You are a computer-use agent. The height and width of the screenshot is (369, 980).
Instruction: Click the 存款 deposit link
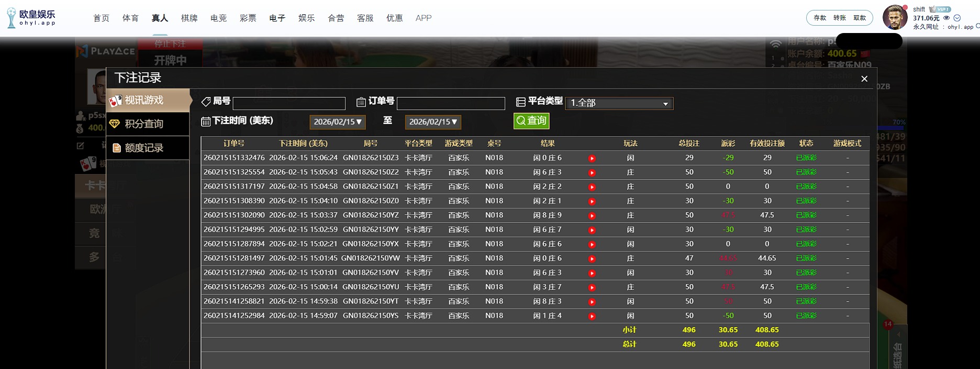820,18
